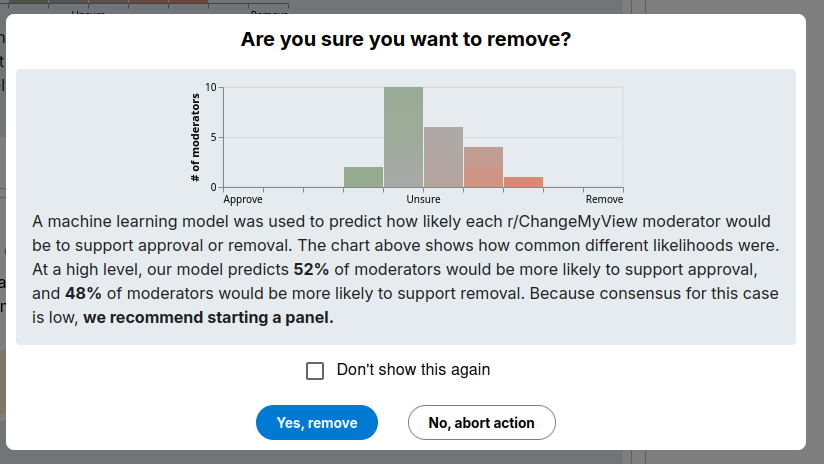Image resolution: width=824 pixels, height=464 pixels.
Task: Click the "Don't show this again" label text
Action: [413, 369]
